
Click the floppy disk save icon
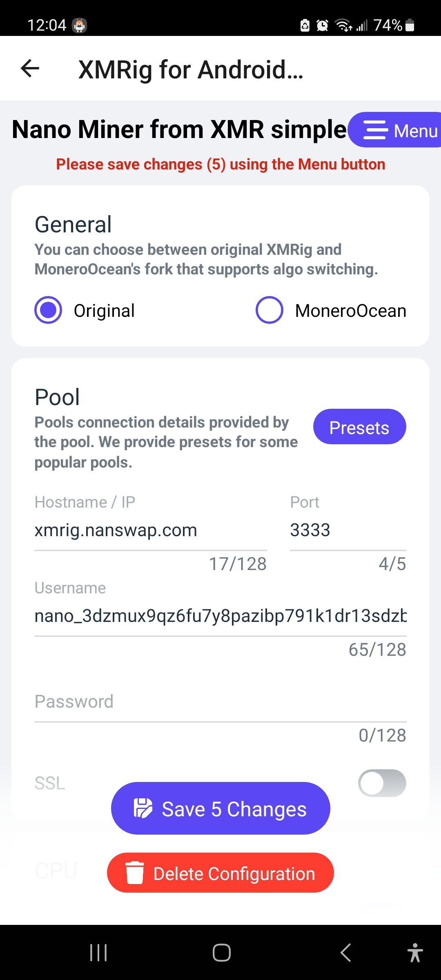click(143, 808)
